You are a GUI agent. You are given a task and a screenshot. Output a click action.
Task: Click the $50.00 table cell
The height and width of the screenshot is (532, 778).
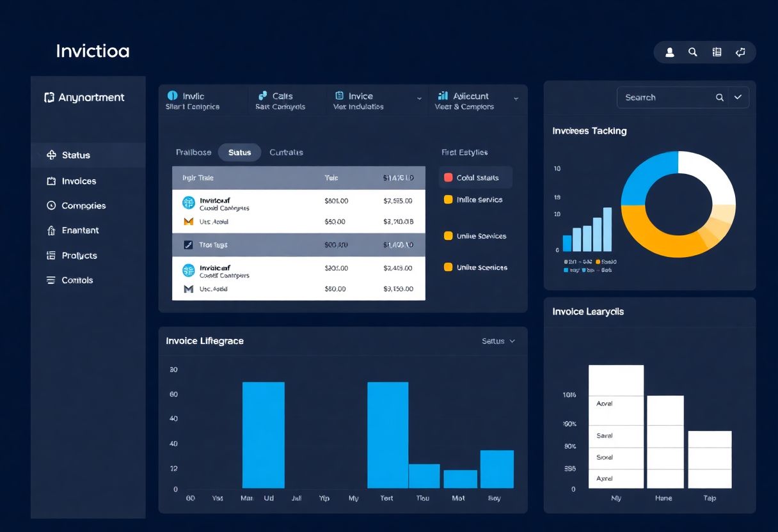(335, 222)
